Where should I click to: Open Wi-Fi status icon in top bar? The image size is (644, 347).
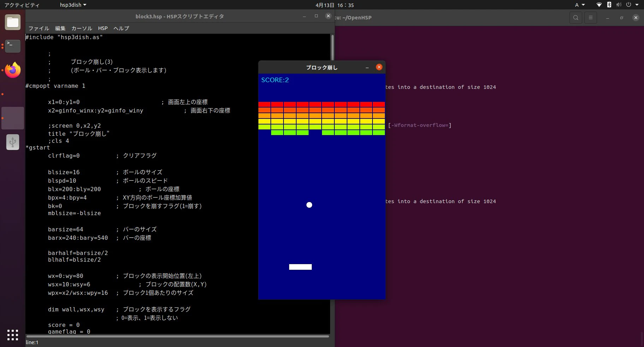(x=599, y=5)
